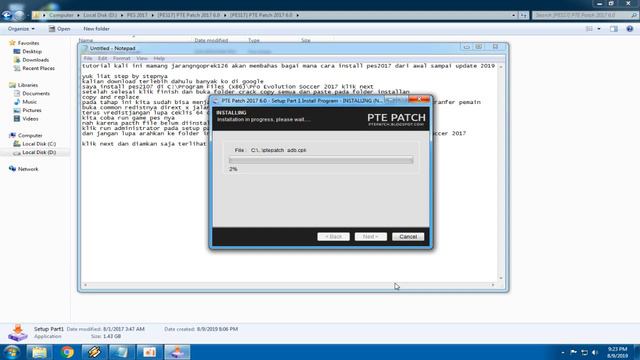Select Computer in navigation pane
The height and width of the screenshot is (360, 640).
[x=30, y=136]
